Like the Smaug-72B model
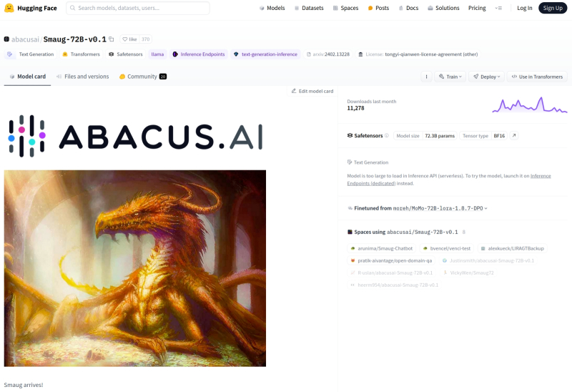The height and width of the screenshot is (392, 572). [129, 39]
